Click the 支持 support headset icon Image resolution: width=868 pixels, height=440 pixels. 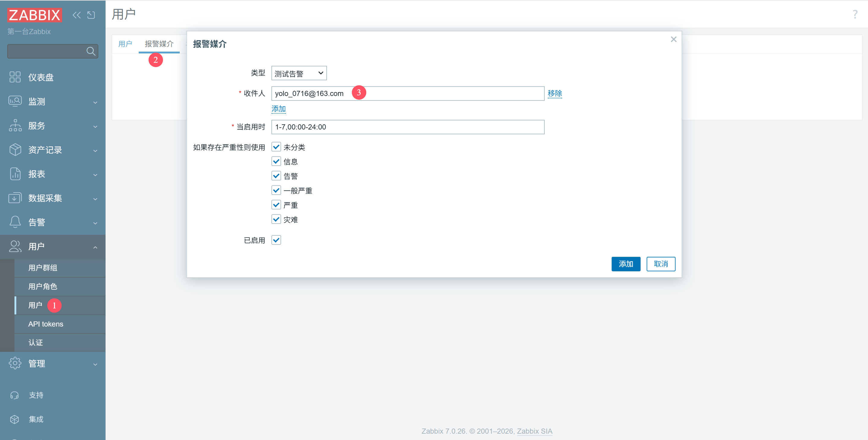point(14,395)
